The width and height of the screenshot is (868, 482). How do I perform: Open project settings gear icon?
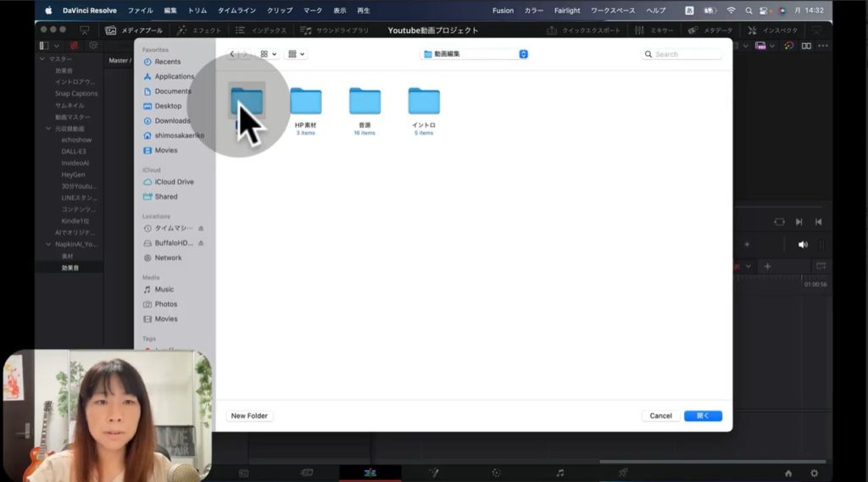pyautogui.click(x=815, y=473)
